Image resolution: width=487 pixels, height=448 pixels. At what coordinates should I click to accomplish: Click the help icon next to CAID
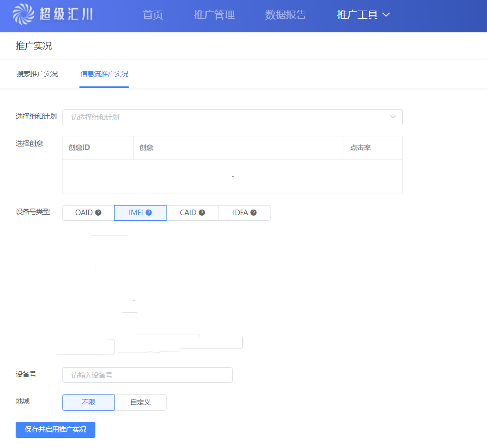tap(202, 213)
